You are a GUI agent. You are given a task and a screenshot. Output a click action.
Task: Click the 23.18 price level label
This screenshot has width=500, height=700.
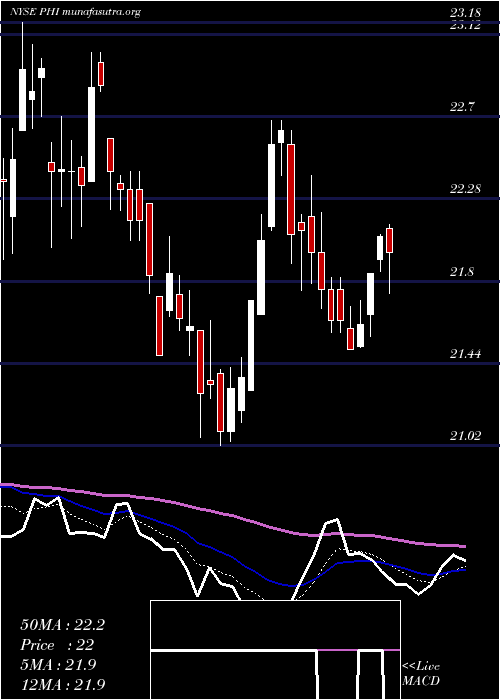click(465, 12)
